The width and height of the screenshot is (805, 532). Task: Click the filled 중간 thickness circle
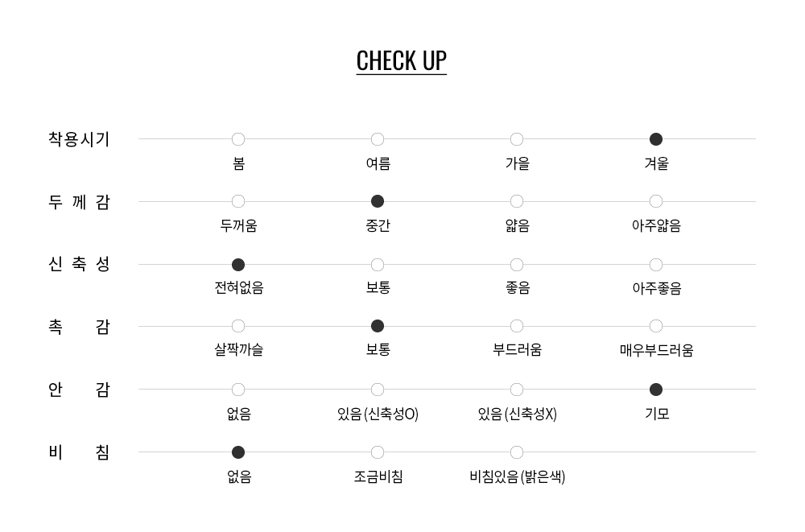coord(378,201)
